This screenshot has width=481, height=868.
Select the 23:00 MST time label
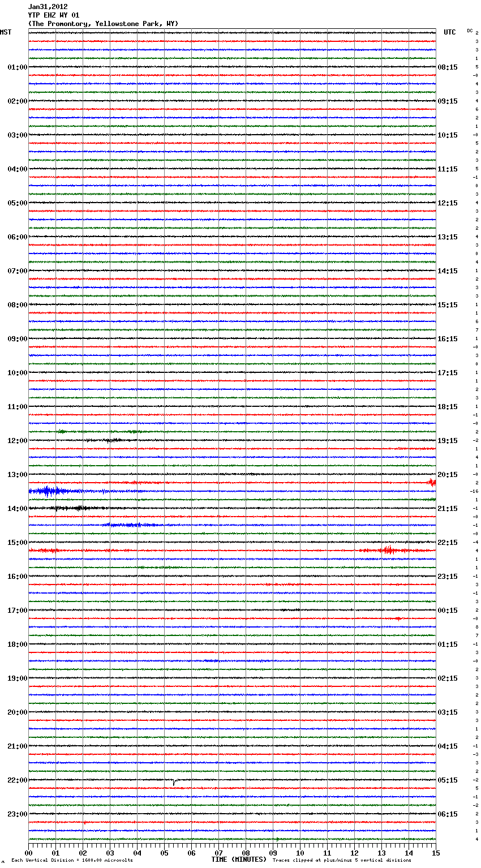[17, 814]
